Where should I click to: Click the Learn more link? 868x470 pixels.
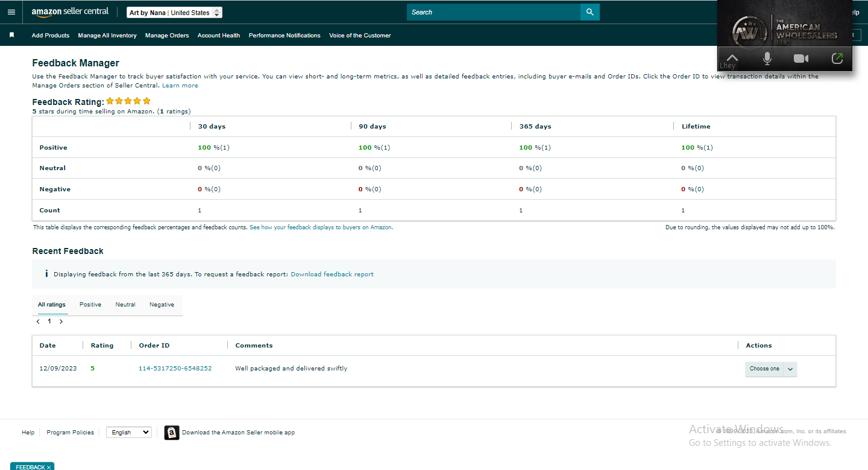pyautogui.click(x=180, y=86)
